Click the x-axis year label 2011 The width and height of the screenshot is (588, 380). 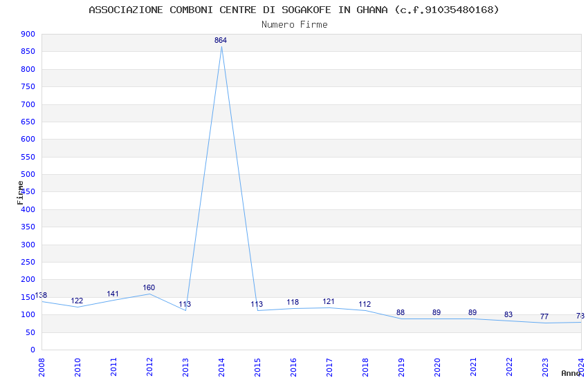(113, 367)
